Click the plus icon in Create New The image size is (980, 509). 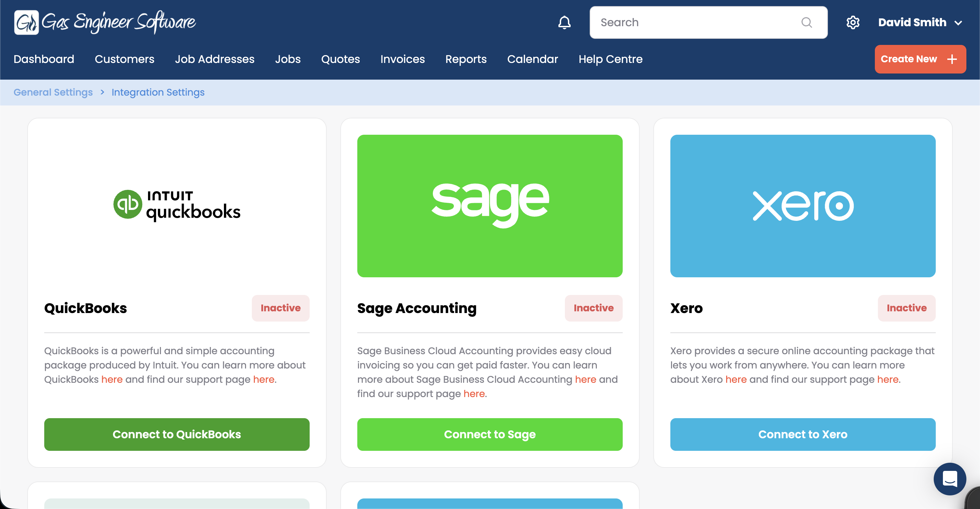pyautogui.click(x=952, y=59)
